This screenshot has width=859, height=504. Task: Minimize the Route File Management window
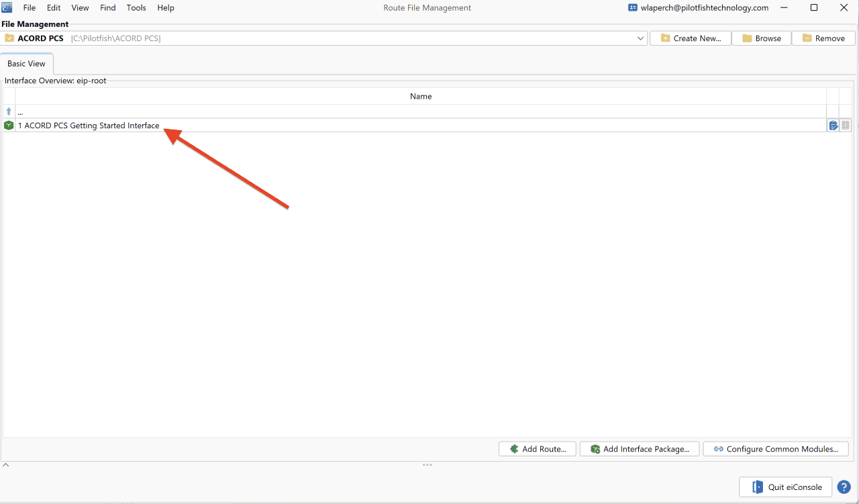784,8
